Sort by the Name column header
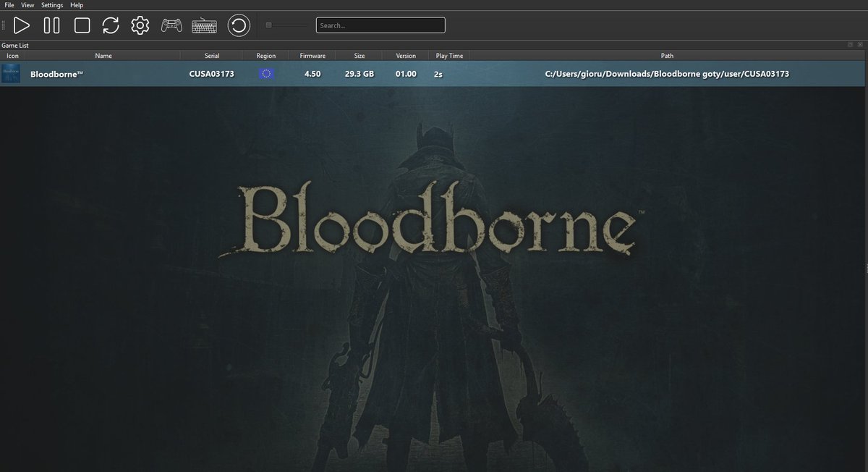This screenshot has height=472, width=868. pyautogui.click(x=103, y=56)
